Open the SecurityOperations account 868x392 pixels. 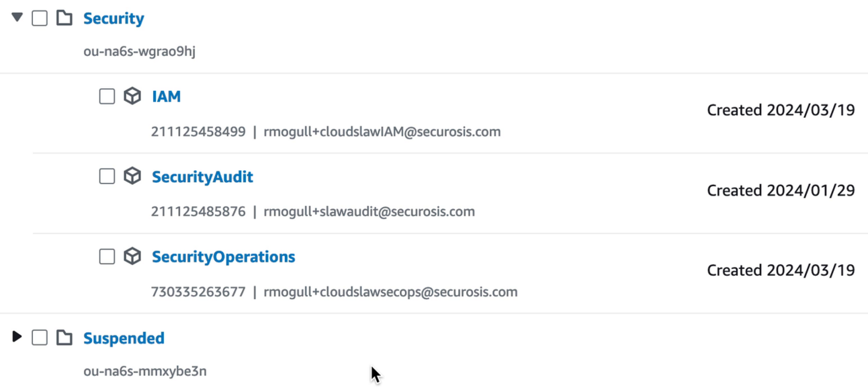pyautogui.click(x=223, y=256)
